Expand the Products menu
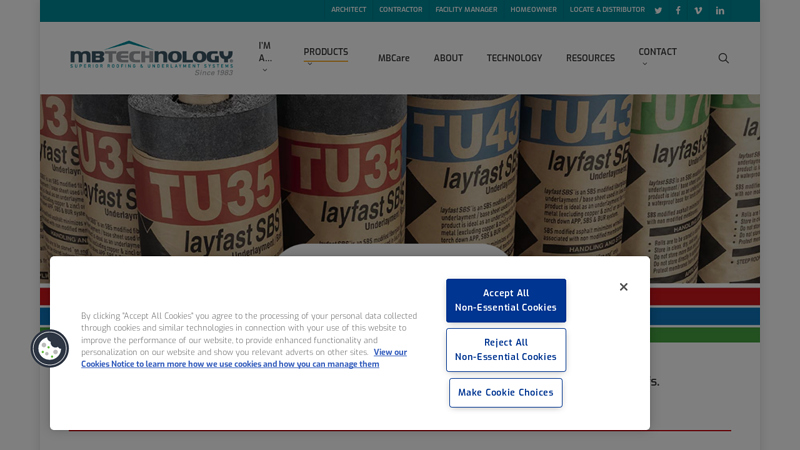 [x=326, y=53]
